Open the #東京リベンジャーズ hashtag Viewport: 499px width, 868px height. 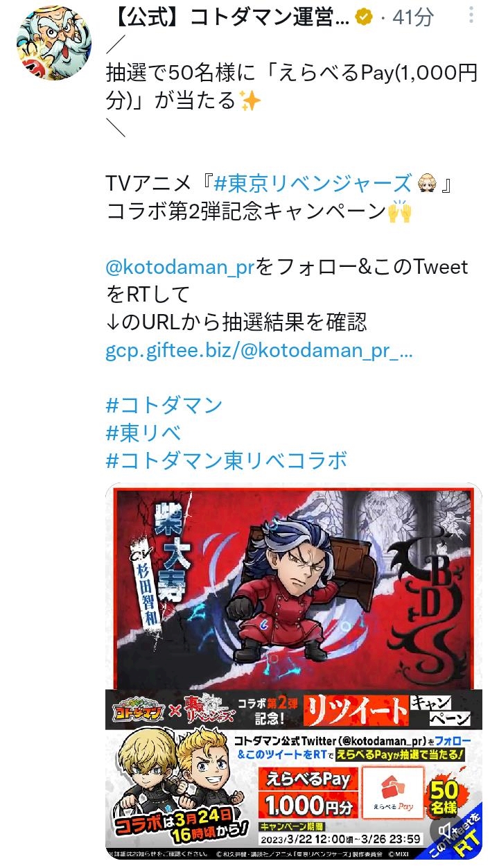click(313, 184)
